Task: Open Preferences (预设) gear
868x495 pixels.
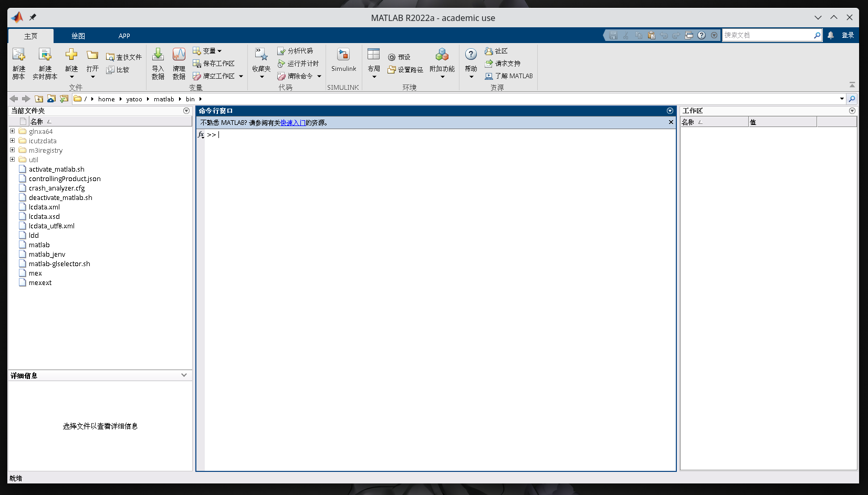Action: pyautogui.click(x=399, y=57)
